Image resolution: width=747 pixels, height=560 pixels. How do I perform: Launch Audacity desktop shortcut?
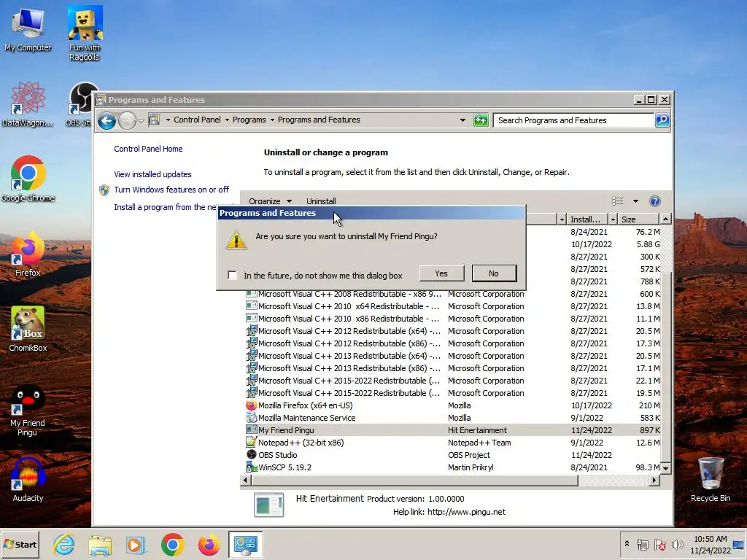click(x=28, y=480)
